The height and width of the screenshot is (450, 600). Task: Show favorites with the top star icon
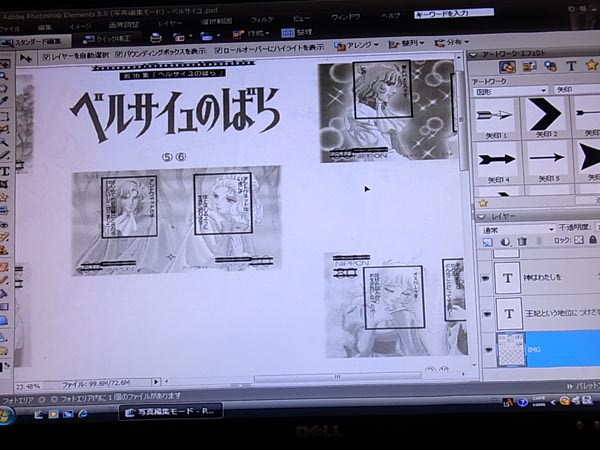[592, 65]
